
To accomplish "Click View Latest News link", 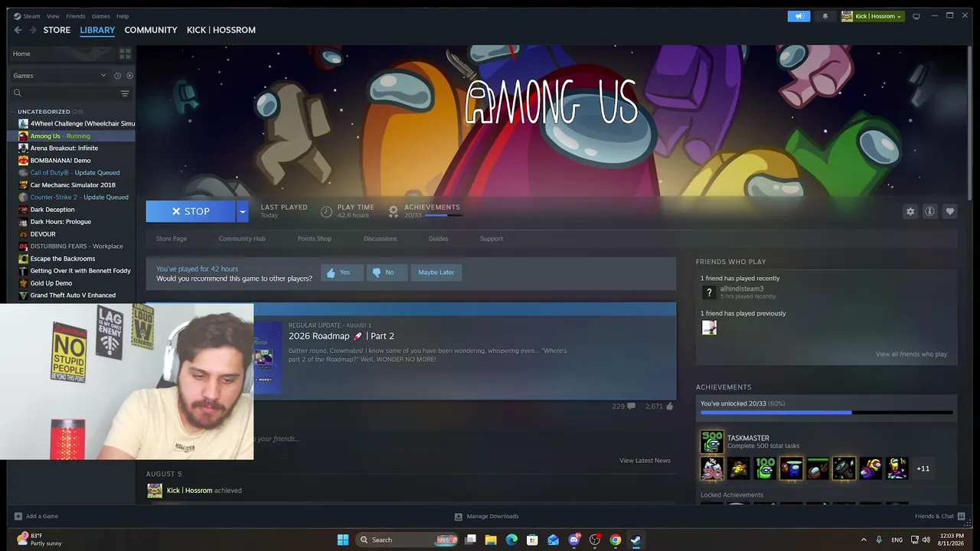I will (x=645, y=461).
